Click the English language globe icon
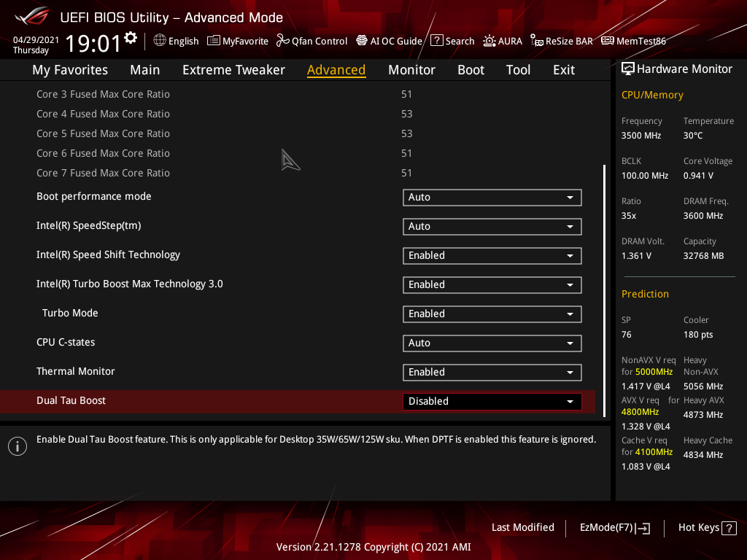Viewport: 747px width, 560px height. pos(160,41)
